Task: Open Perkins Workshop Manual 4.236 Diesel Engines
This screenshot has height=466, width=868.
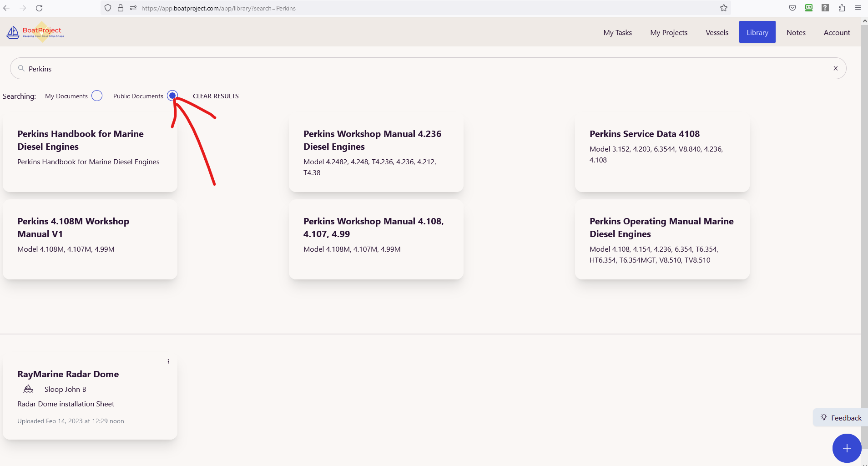Action: (376, 152)
